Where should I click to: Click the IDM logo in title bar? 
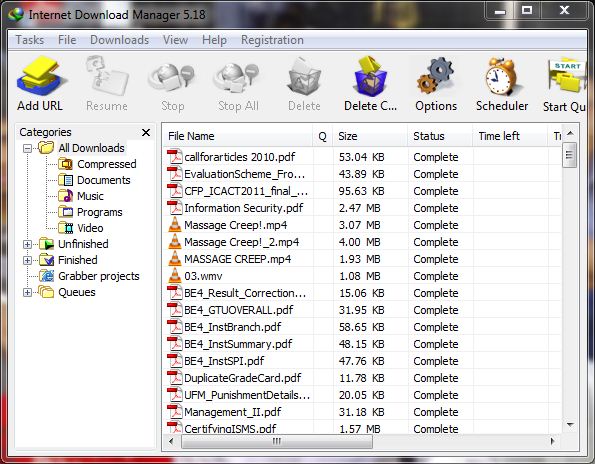pos(16,15)
